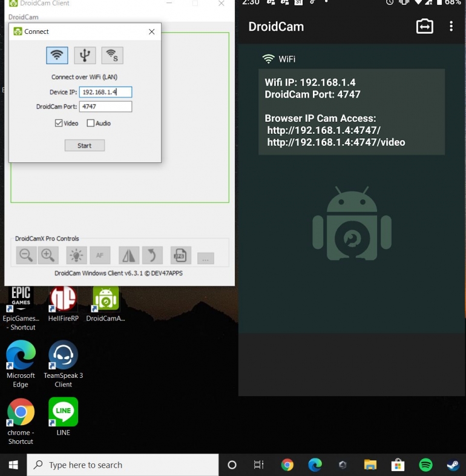Click the mirror flip video control
This screenshot has width=466, height=476.
coord(129,255)
